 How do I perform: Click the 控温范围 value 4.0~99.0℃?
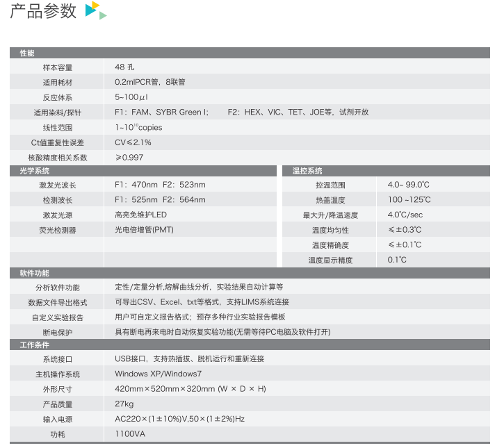pos(409,185)
